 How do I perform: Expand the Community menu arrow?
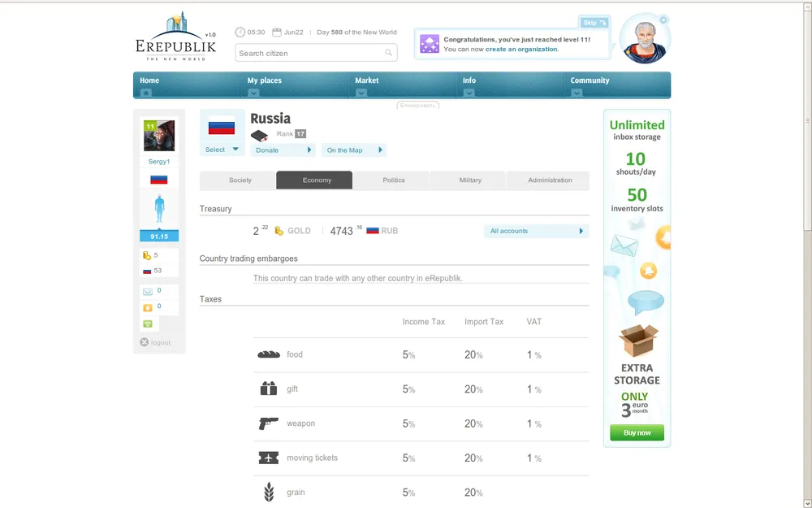tap(577, 93)
